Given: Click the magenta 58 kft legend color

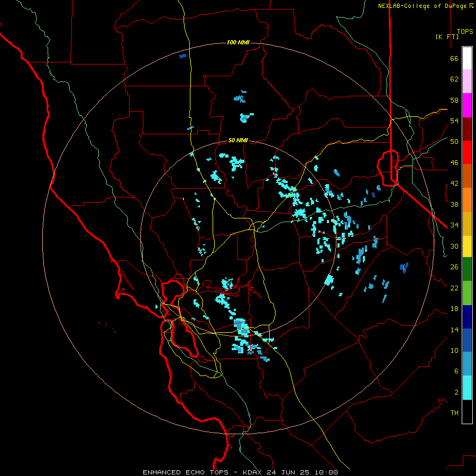Looking at the screenshot, I should (467, 105).
